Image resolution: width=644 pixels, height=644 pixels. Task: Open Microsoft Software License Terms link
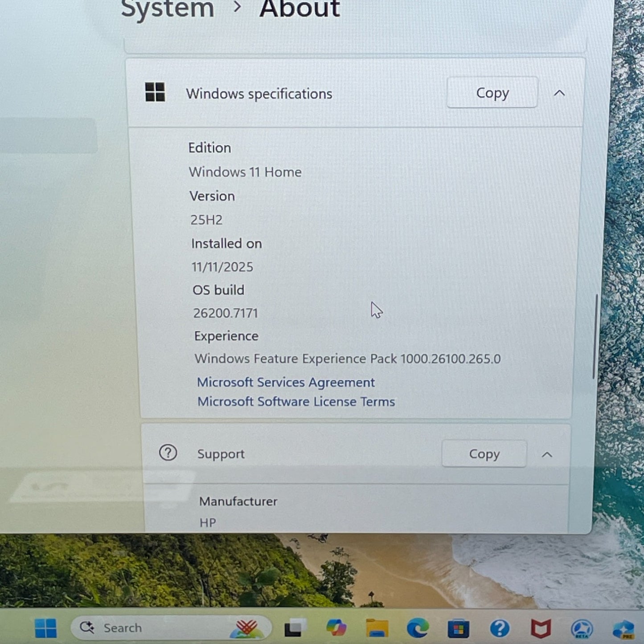point(296,402)
